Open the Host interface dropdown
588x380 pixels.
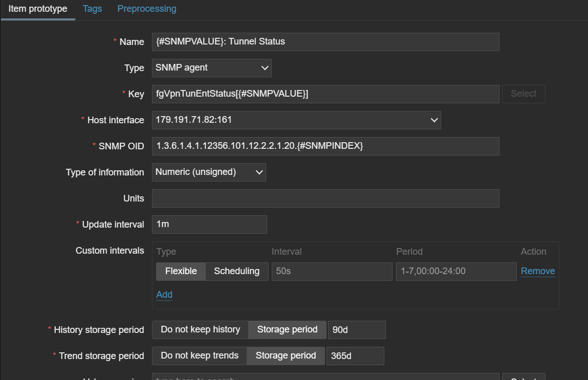coord(296,120)
